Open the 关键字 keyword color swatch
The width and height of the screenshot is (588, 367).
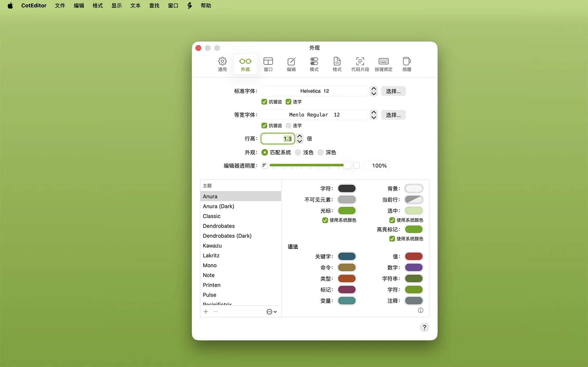tap(347, 257)
